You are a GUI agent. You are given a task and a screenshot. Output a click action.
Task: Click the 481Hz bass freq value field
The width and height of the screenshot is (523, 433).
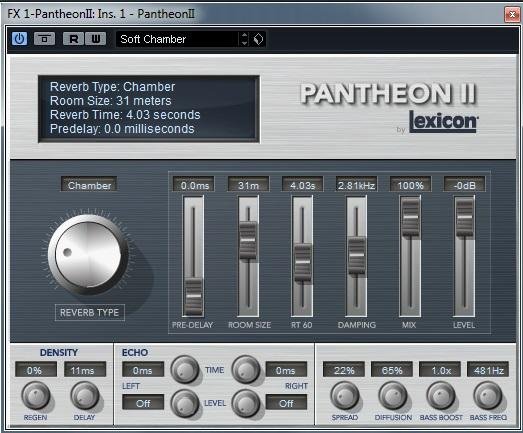click(x=488, y=370)
